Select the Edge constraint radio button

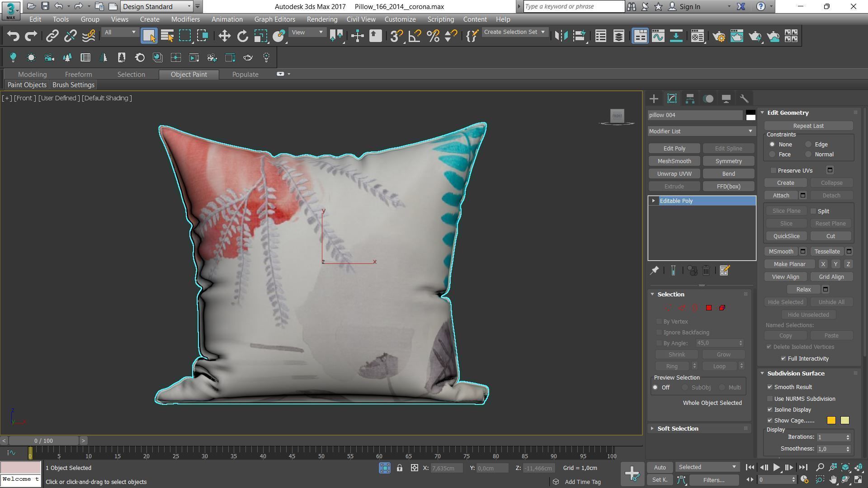click(x=808, y=145)
